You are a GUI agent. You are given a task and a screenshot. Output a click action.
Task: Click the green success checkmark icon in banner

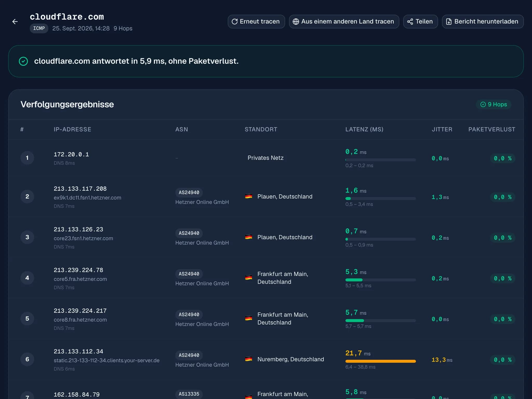coord(23,61)
